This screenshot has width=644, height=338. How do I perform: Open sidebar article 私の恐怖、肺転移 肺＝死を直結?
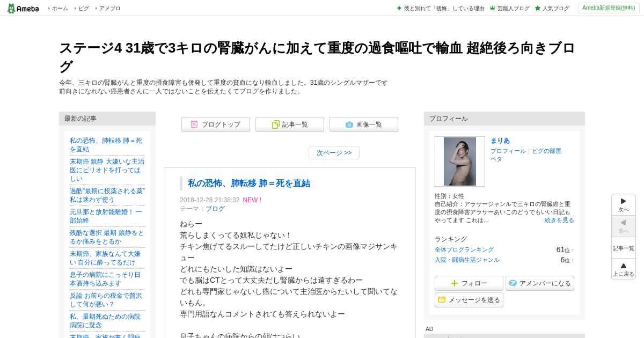107,145
